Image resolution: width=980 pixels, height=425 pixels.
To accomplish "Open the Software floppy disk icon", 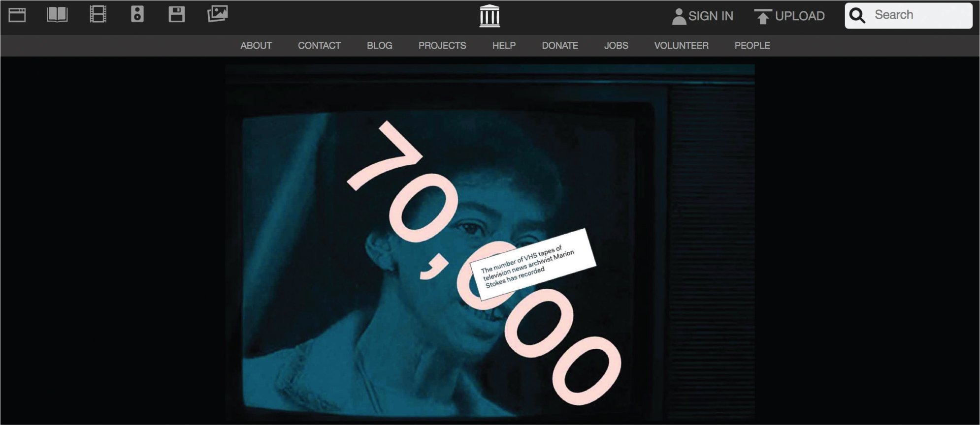I will (176, 14).
